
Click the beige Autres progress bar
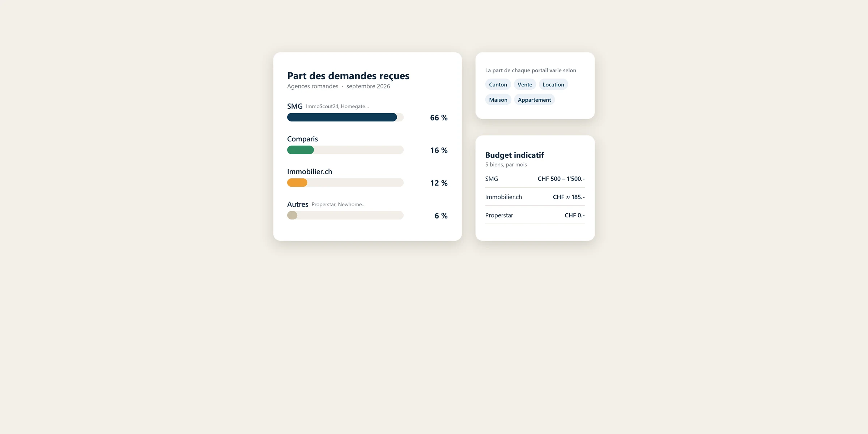tap(345, 215)
